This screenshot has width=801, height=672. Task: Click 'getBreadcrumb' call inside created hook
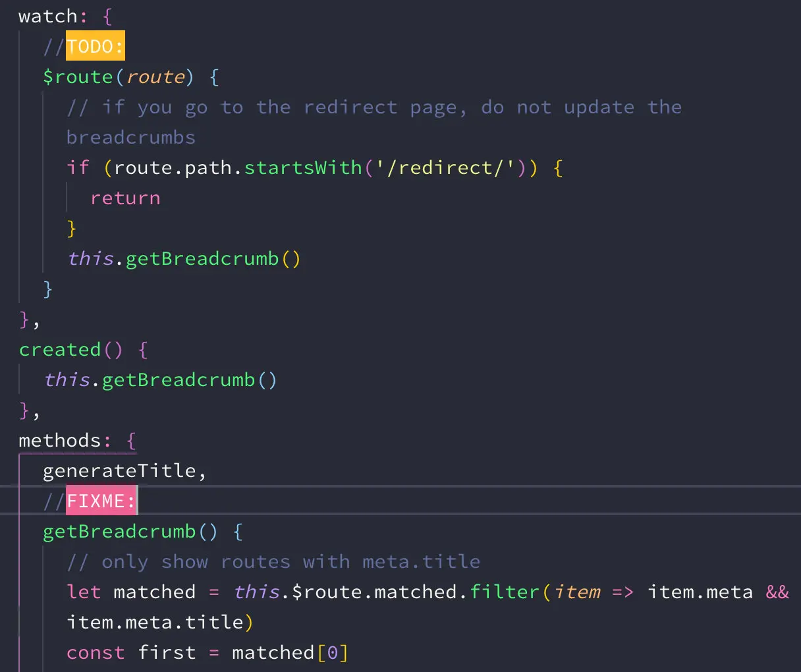pyautogui.click(x=179, y=380)
